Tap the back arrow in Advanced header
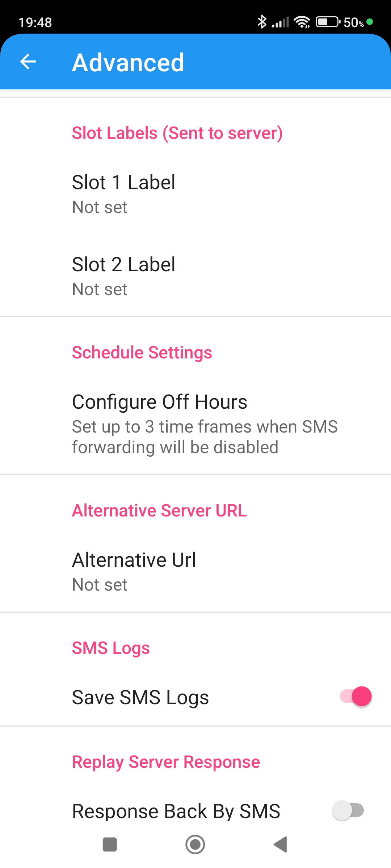The image size is (391, 868). tap(28, 62)
